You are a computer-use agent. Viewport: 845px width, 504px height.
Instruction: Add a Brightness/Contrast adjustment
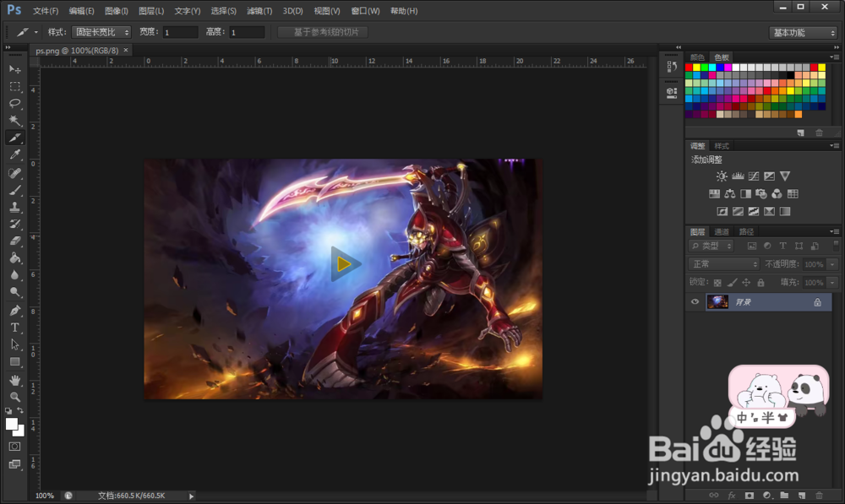pyautogui.click(x=722, y=176)
